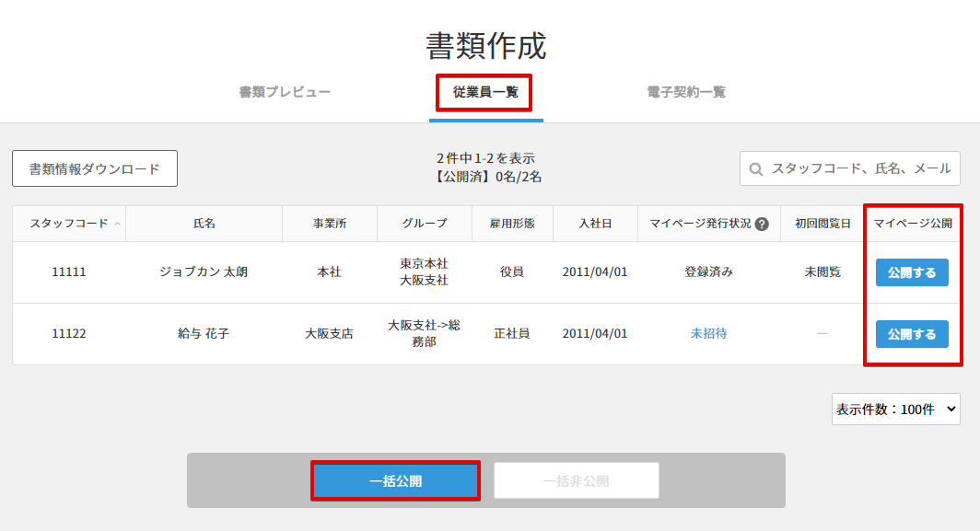Viewport: 980px width, 531px height.
Task: Publish ジョブカン 太朗's page via 公開する
Action: [x=911, y=272]
